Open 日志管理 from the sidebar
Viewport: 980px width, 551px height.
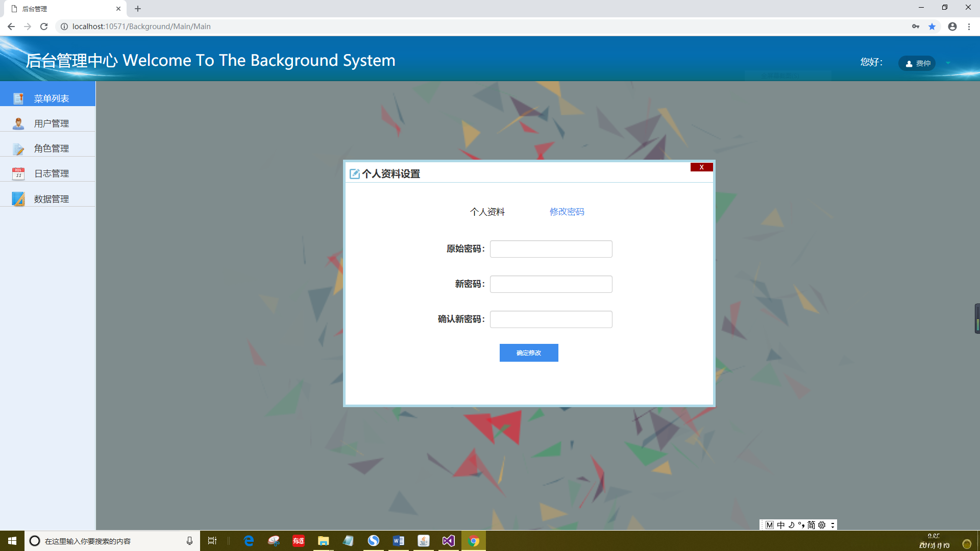[51, 173]
